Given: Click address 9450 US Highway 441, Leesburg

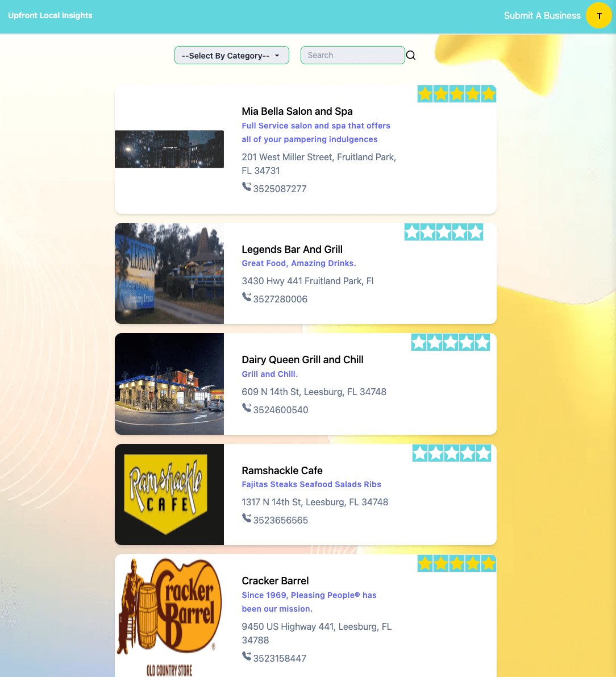Looking at the screenshot, I should (317, 633).
